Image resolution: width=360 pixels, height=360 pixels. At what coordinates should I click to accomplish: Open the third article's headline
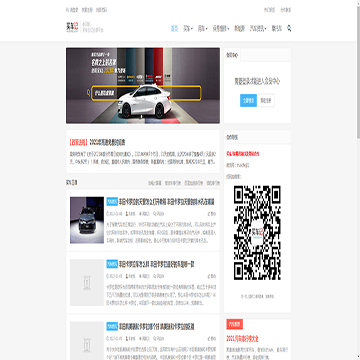coord(157,327)
